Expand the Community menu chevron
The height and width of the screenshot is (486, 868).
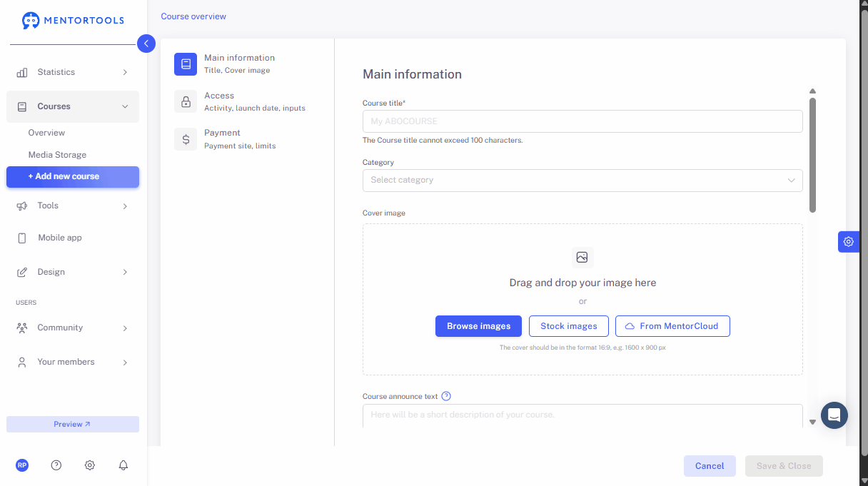pos(125,328)
